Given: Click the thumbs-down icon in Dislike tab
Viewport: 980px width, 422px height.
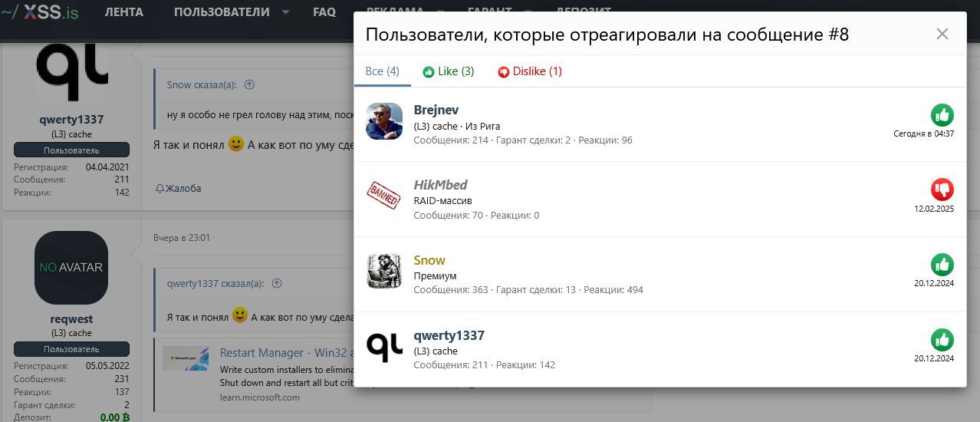Looking at the screenshot, I should (x=504, y=72).
